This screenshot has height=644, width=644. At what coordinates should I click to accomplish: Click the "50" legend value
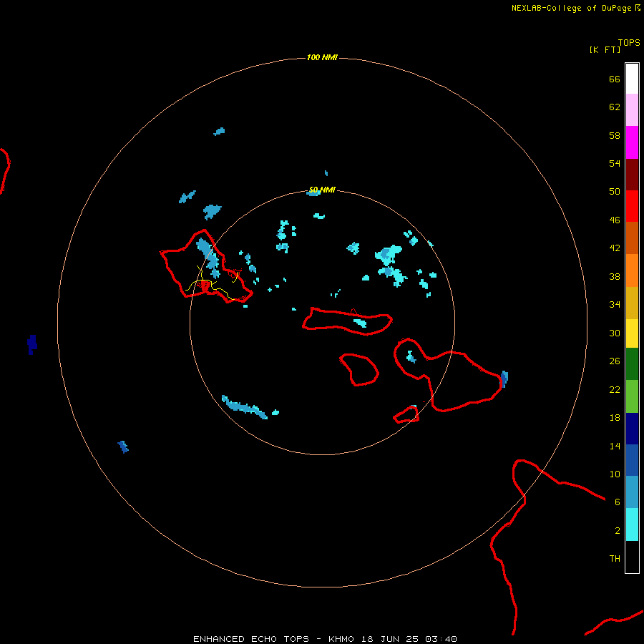(x=615, y=192)
